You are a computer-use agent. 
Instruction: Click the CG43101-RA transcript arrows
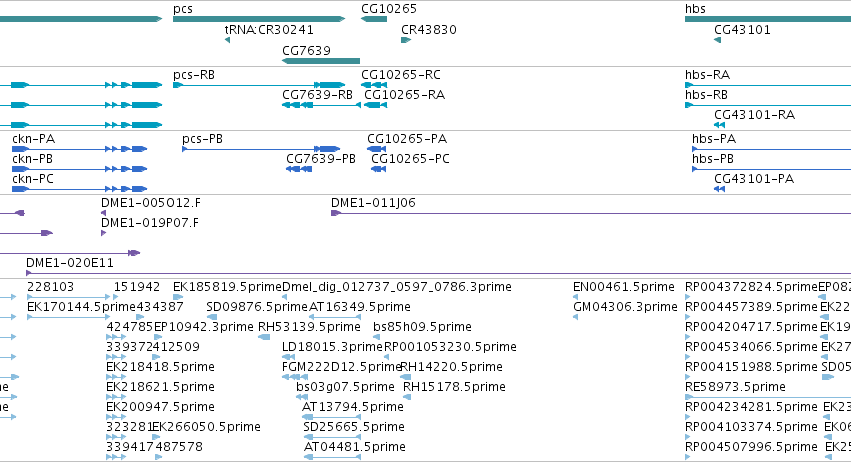[720, 125]
